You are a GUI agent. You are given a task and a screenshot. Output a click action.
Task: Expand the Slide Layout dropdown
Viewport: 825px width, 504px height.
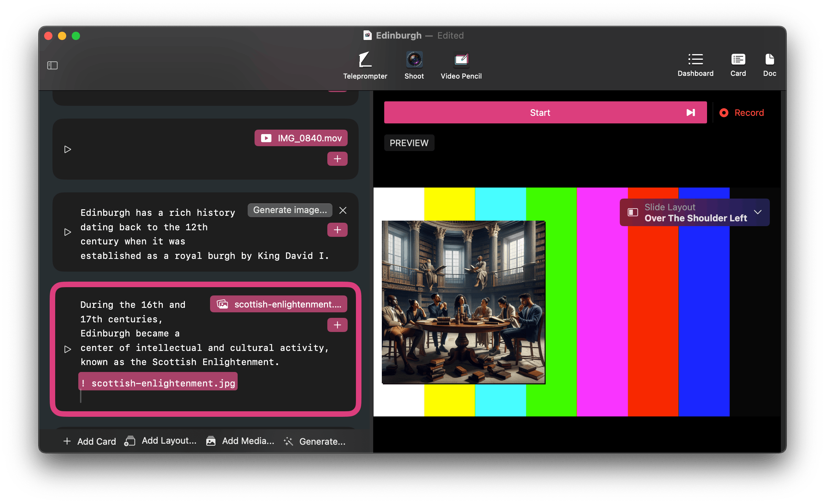pyautogui.click(x=757, y=212)
